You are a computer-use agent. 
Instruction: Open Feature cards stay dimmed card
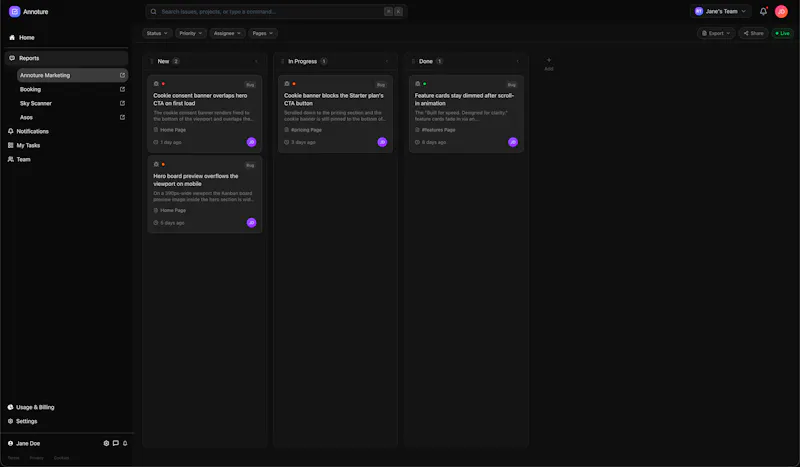pyautogui.click(x=466, y=114)
